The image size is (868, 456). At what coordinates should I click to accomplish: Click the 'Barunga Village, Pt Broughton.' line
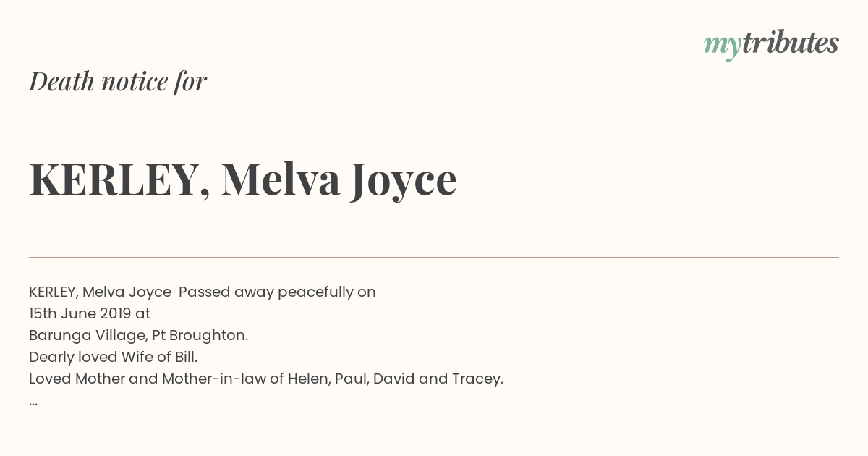(x=139, y=336)
